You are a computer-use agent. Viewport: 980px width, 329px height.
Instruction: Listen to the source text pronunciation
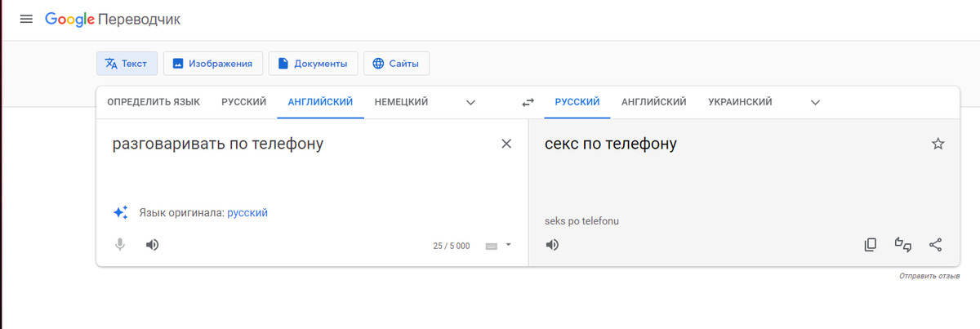152,244
